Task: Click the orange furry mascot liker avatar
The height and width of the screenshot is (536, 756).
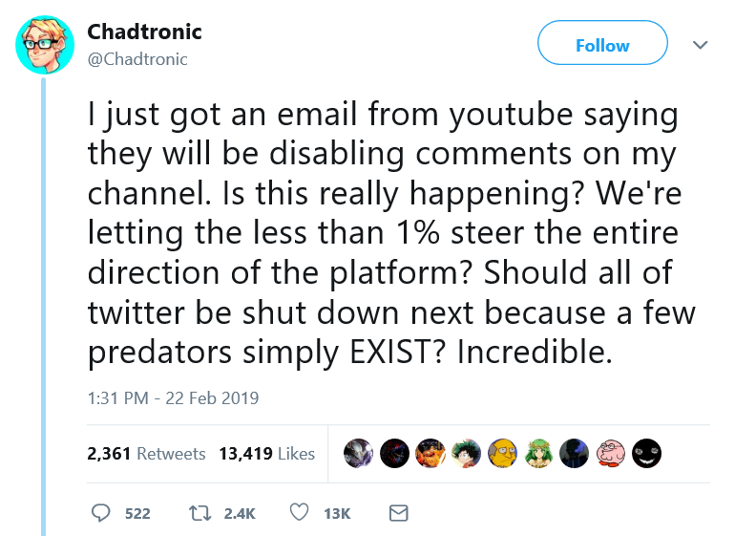Action: (x=430, y=454)
